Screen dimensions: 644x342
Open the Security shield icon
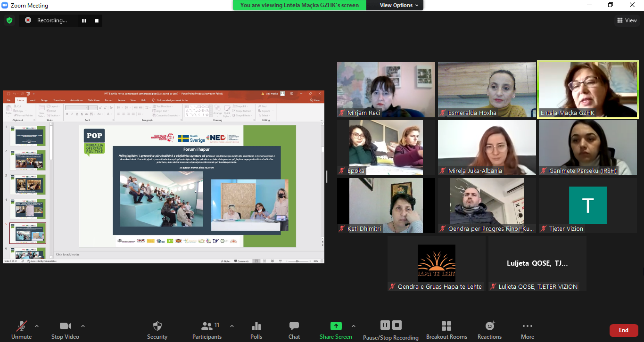tap(157, 326)
